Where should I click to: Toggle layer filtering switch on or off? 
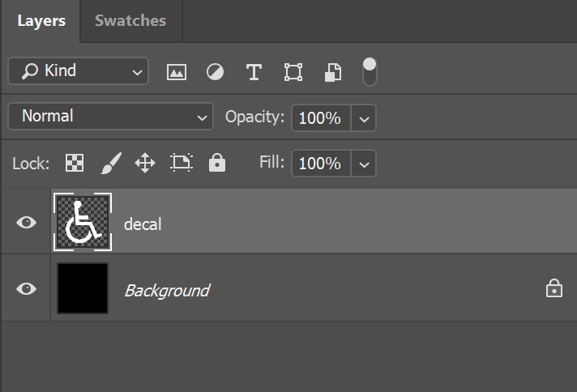370,72
